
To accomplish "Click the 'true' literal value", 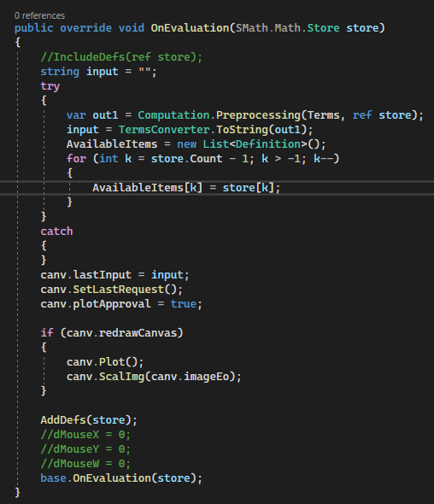I will pos(183,304).
